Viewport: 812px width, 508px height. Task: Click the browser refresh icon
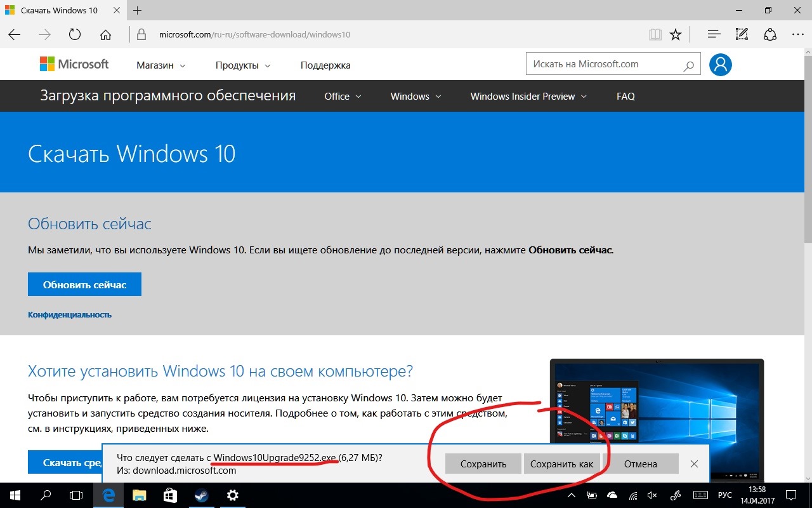tap(75, 34)
